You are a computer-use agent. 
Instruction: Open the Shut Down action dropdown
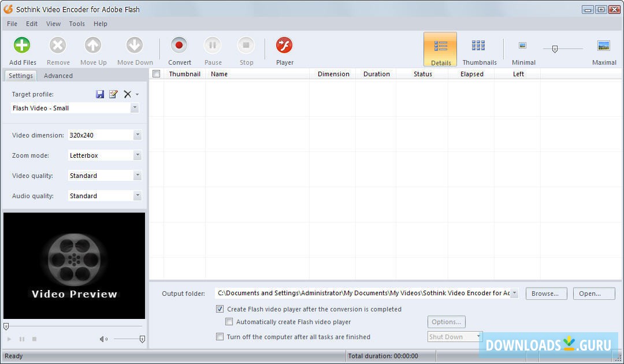tap(479, 336)
